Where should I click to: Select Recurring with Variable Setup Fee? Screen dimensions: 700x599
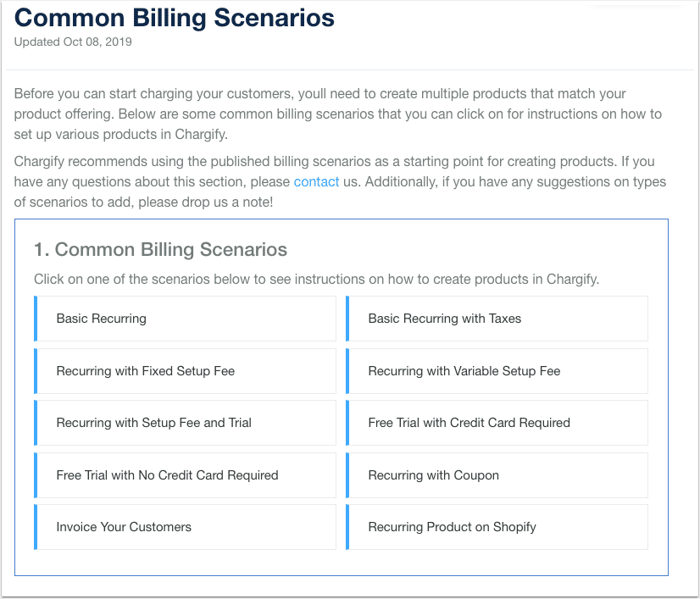coord(464,371)
